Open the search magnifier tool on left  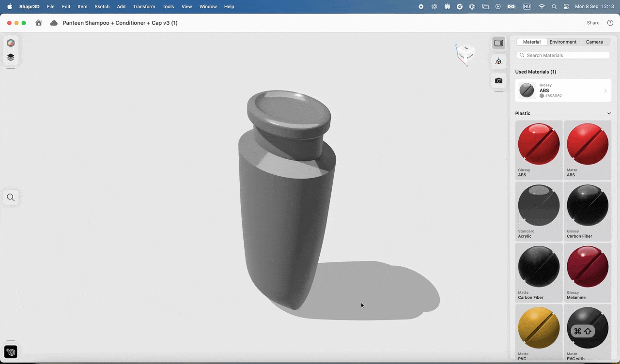tap(11, 197)
